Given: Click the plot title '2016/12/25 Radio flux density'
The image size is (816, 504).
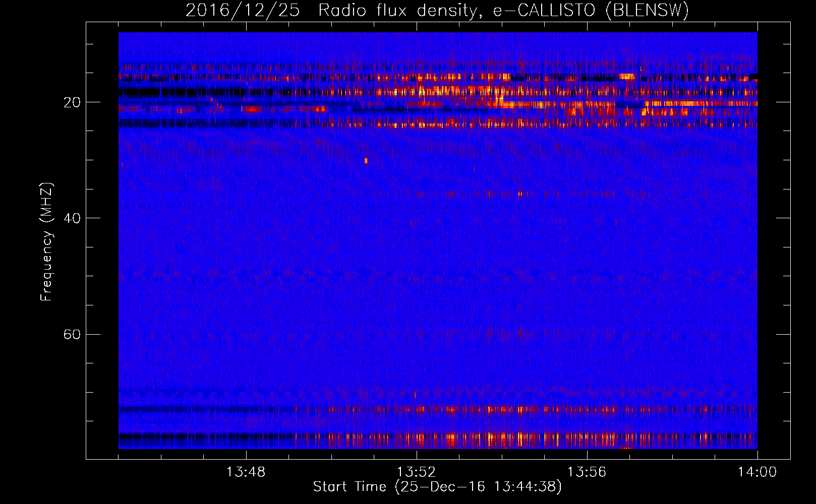Looking at the screenshot, I should click(437, 10).
